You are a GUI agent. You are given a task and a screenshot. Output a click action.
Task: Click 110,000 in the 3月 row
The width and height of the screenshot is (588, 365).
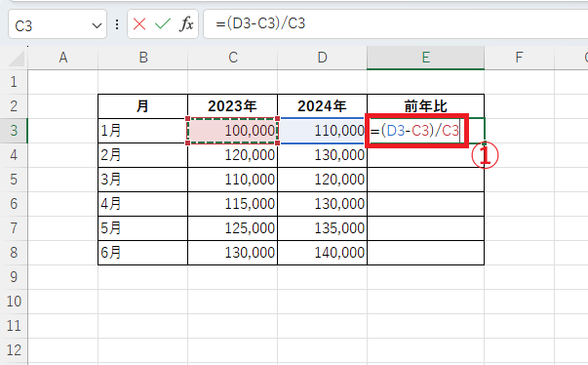tap(232, 180)
